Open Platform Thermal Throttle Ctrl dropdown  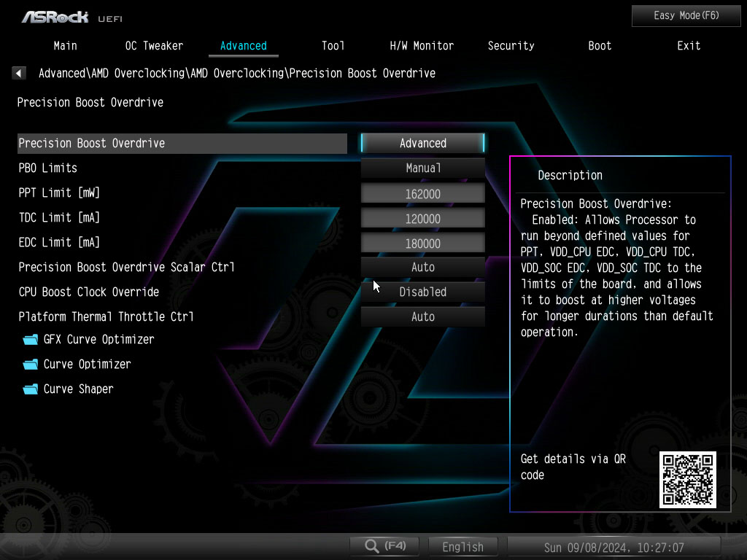tap(422, 316)
